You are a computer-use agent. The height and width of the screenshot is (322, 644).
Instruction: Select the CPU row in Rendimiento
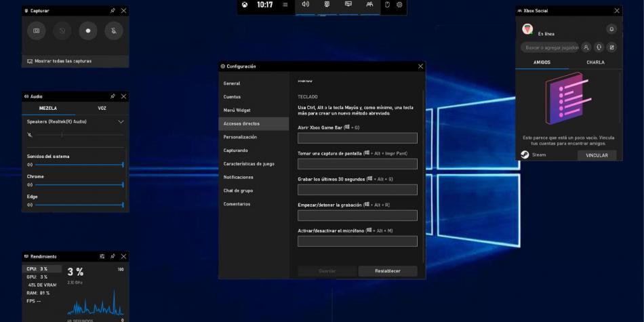(x=42, y=269)
